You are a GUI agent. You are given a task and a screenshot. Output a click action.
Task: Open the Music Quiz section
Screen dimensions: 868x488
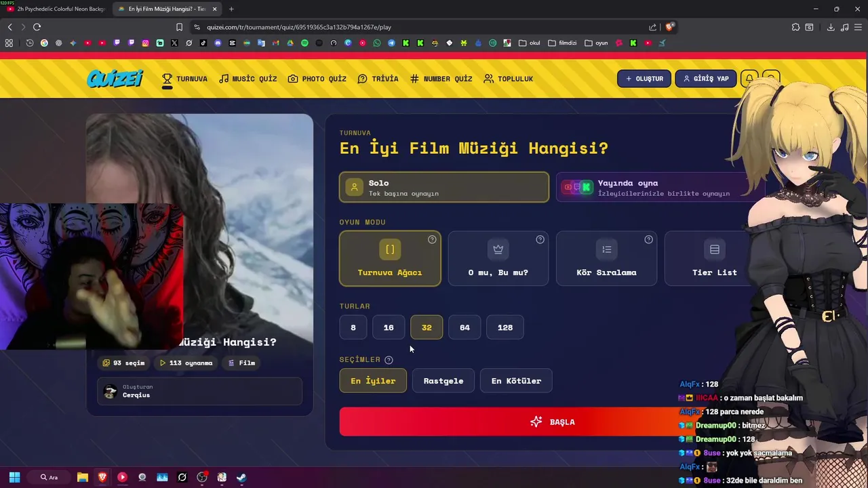tap(248, 79)
